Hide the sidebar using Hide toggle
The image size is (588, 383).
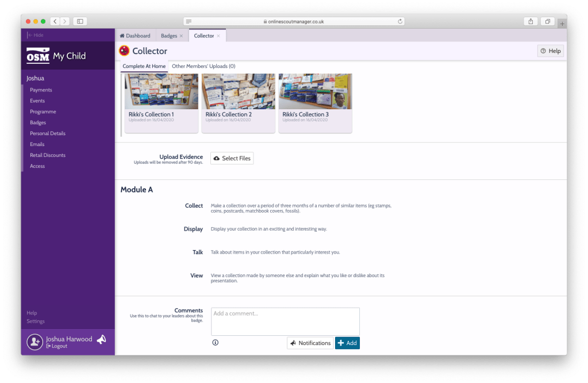(36, 35)
